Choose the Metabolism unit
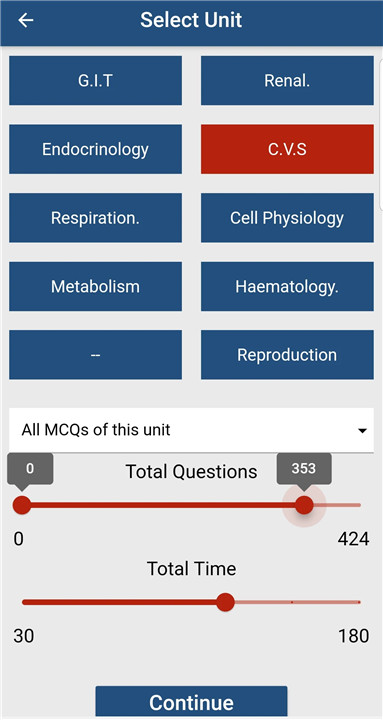 pos(96,287)
